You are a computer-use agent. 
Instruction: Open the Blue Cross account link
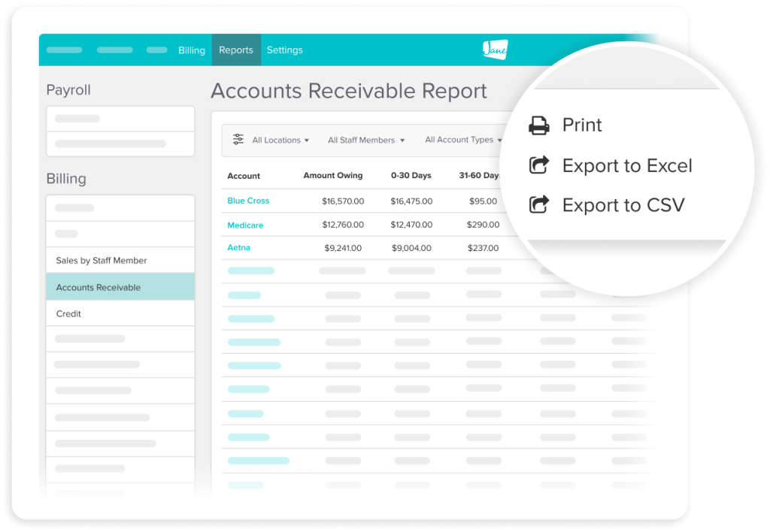(x=247, y=201)
